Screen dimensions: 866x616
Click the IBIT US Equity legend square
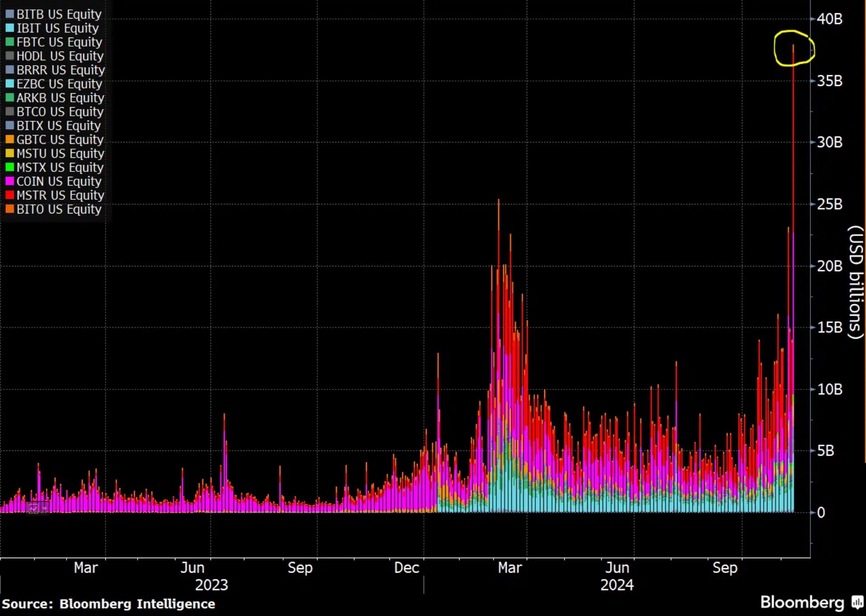[10, 28]
